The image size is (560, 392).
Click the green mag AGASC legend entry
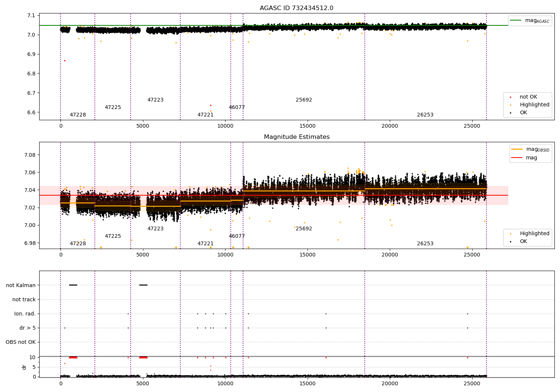[x=530, y=21]
